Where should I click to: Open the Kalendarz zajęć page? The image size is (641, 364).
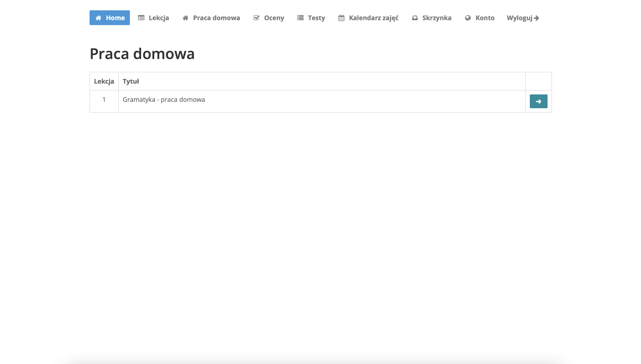373,18
